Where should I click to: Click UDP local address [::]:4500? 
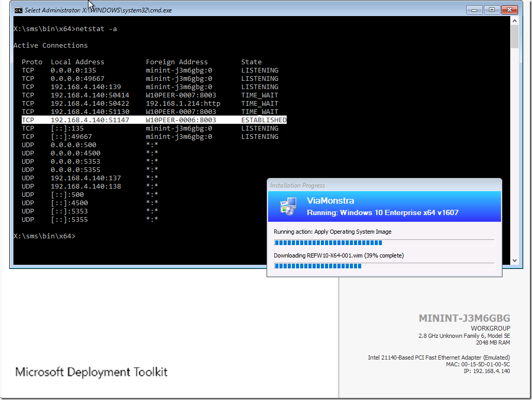69,203
